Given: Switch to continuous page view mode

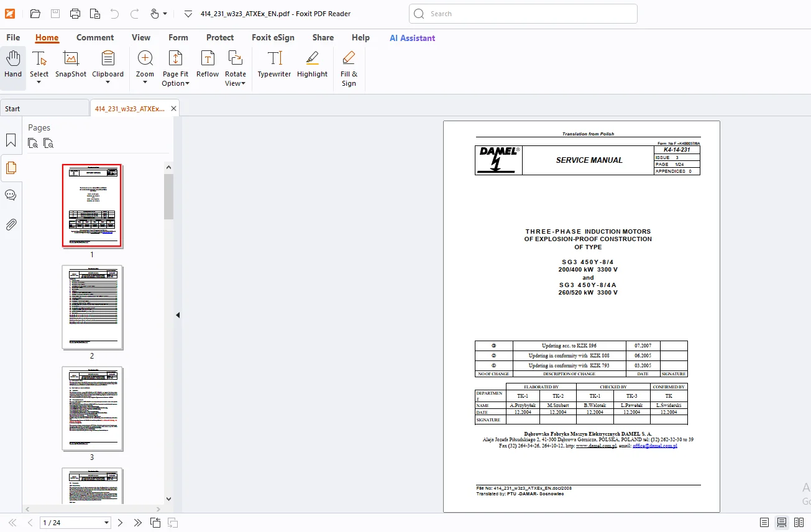Looking at the screenshot, I should 782,523.
